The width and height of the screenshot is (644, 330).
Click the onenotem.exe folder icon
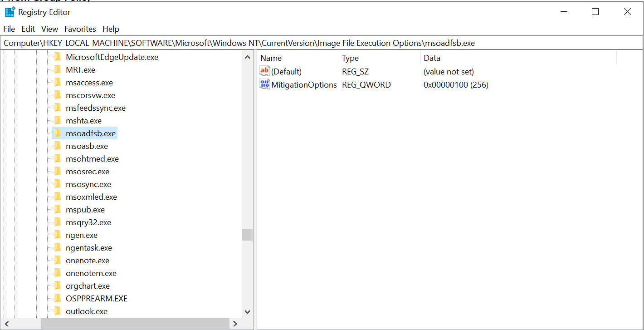[58, 273]
